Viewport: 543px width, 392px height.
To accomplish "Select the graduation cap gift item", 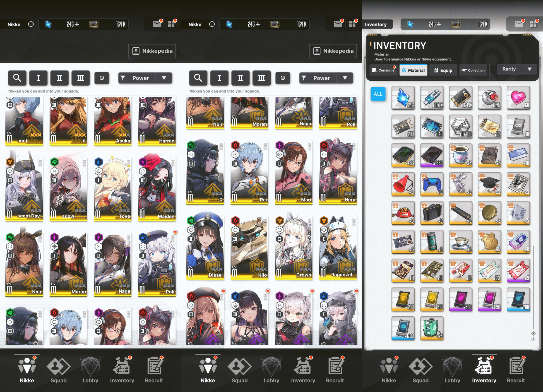I will 489,184.
